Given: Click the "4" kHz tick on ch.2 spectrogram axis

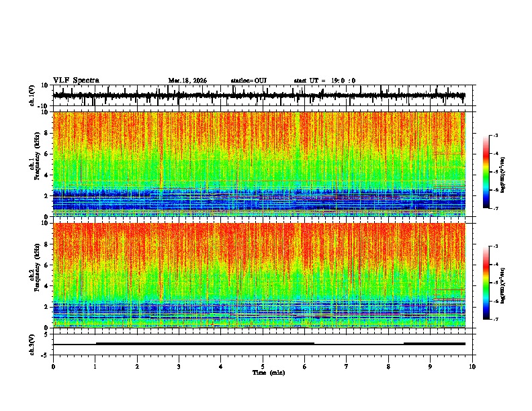Looking at the screenshot, I should (47, 286).
